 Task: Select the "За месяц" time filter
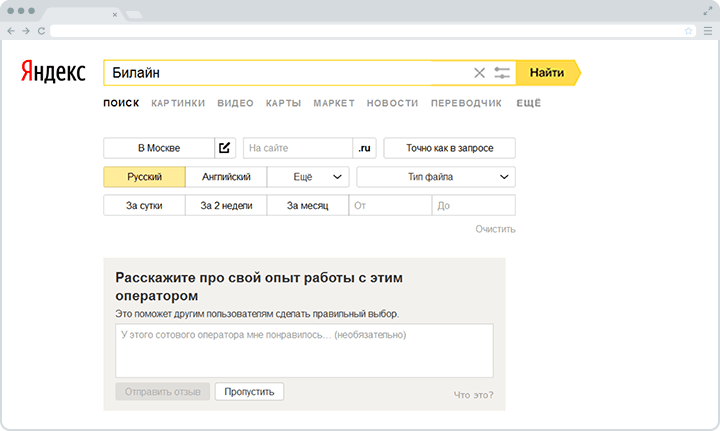[x=308, y=205]
